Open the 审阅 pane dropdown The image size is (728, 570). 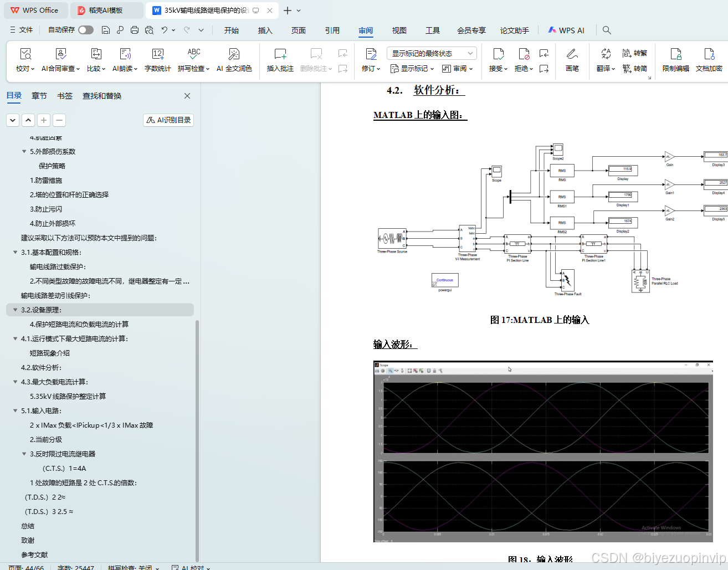(458, 69)
